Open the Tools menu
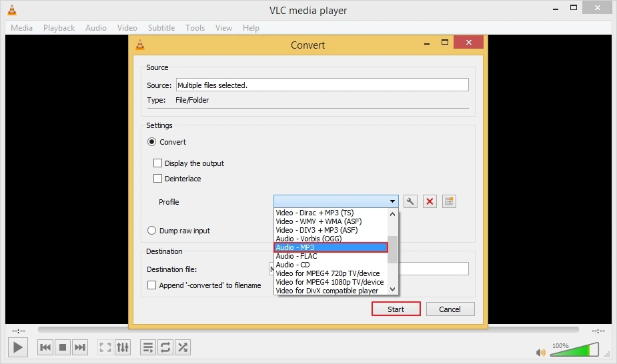Viewport: 617px width, 364px height. (x=195, y=28)
